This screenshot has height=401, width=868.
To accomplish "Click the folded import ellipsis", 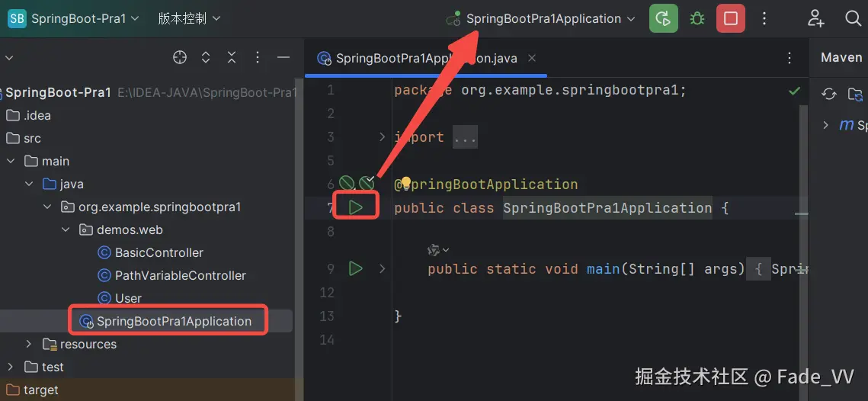I will tap(465, 137).
